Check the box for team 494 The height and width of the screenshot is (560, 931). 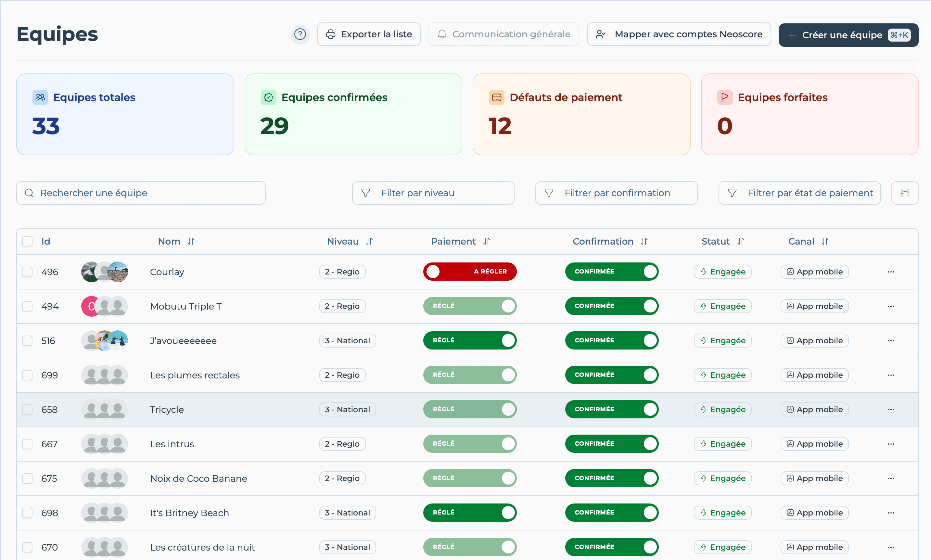click(x=27, y=306)
